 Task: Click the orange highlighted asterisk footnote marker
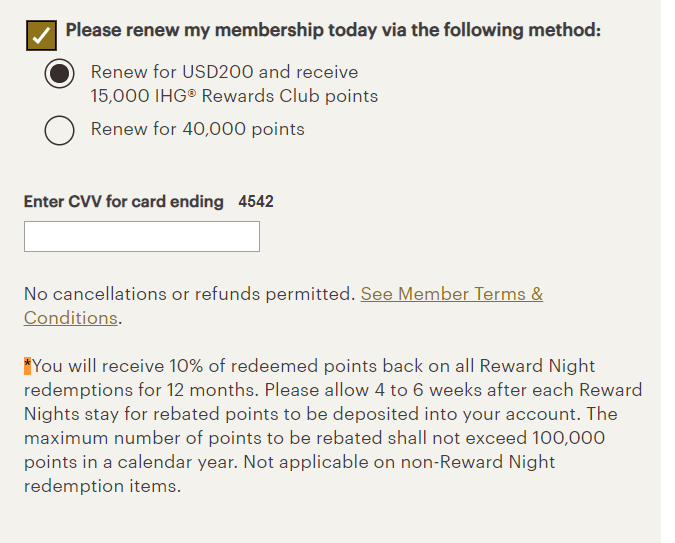pos(28,366)
